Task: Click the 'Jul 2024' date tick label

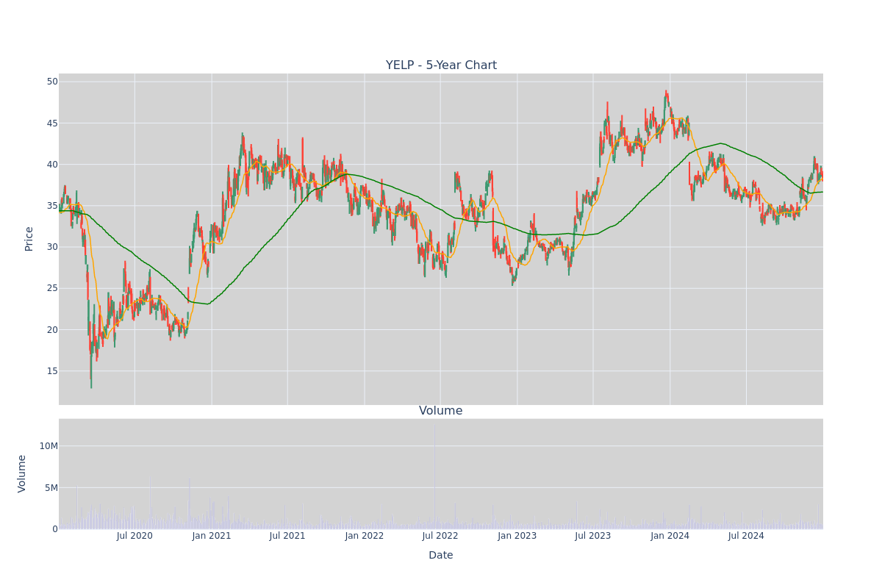Action: click(x=746, y=536)
